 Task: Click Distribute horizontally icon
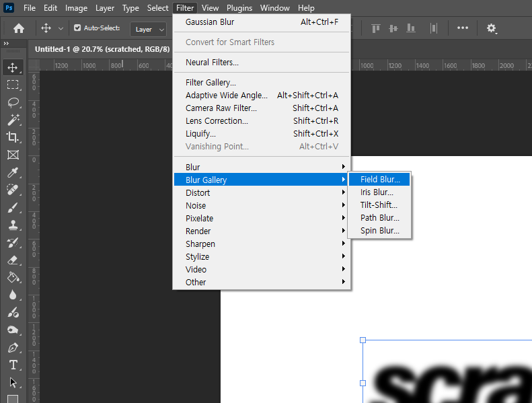coord(434,28)
